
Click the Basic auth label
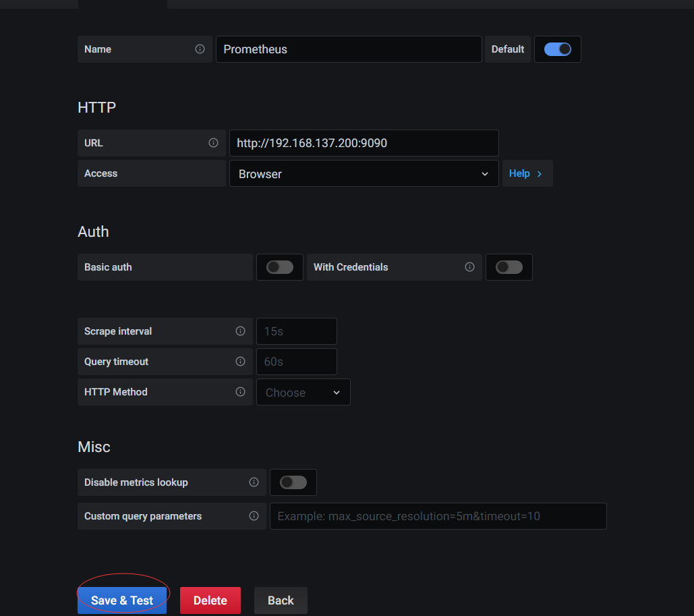(x=108, y=267)
